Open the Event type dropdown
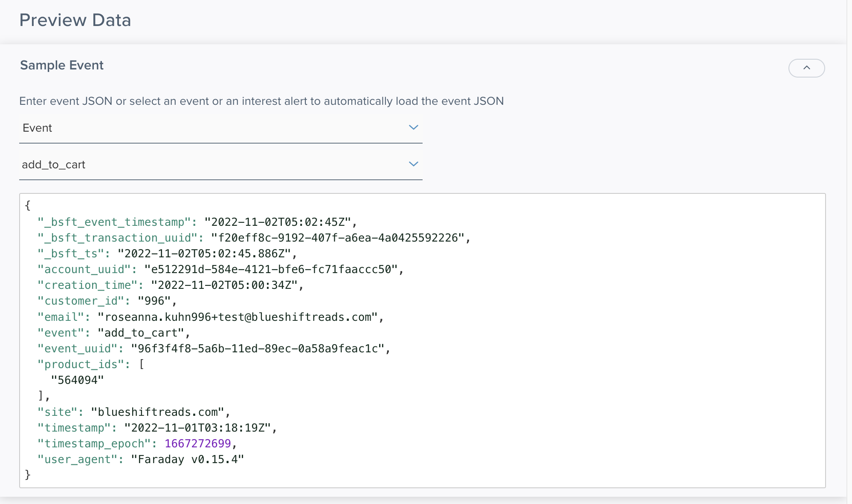The image size is (852, 504). pyautogui.click(x=221, y=128)
